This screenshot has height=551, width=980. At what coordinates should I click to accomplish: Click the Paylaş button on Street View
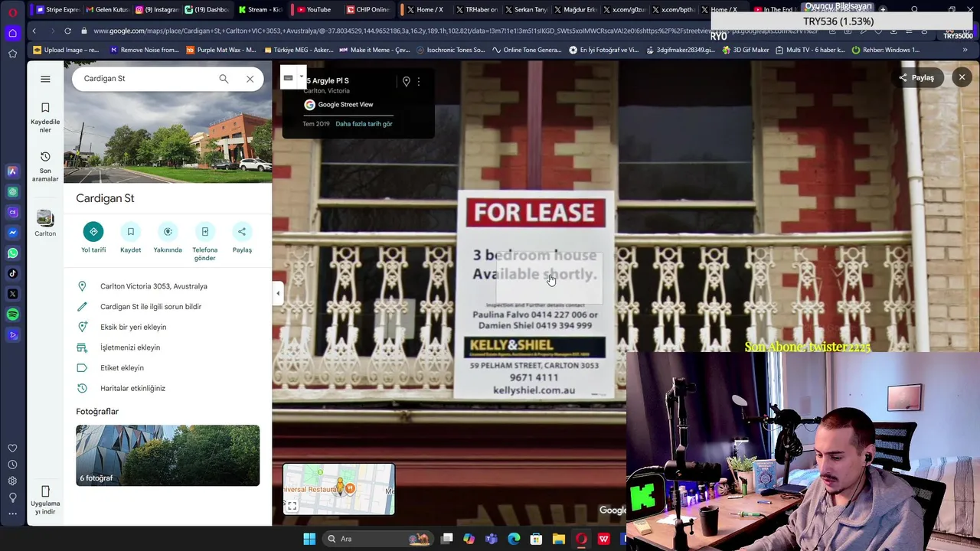(916, 77)
